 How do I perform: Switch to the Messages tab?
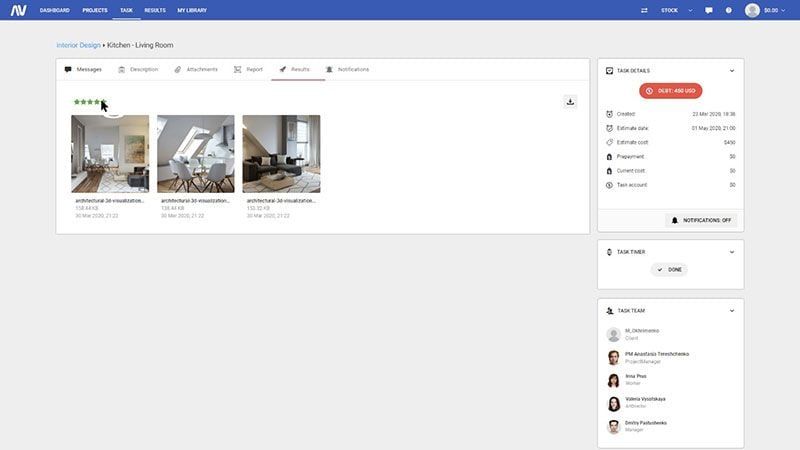tap(83, 69)
